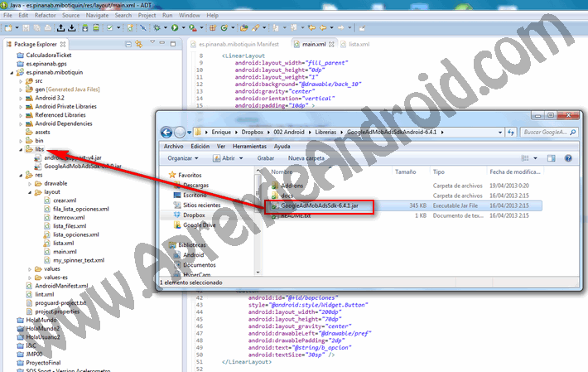This screenshot has width=588, height=372.
Task: Click the upload arrow toolbar icon
Action: pyautogui.click(x=60, y=27)
